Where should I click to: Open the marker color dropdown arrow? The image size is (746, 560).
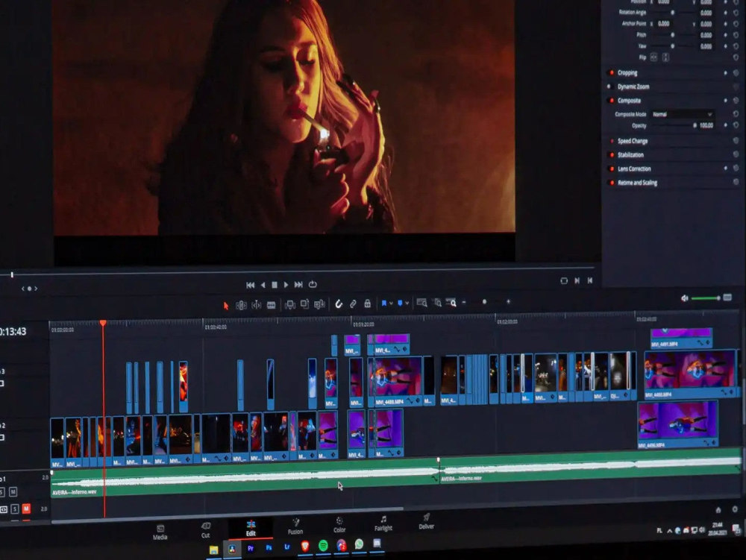pyautogui.click(x=407, y=303)
